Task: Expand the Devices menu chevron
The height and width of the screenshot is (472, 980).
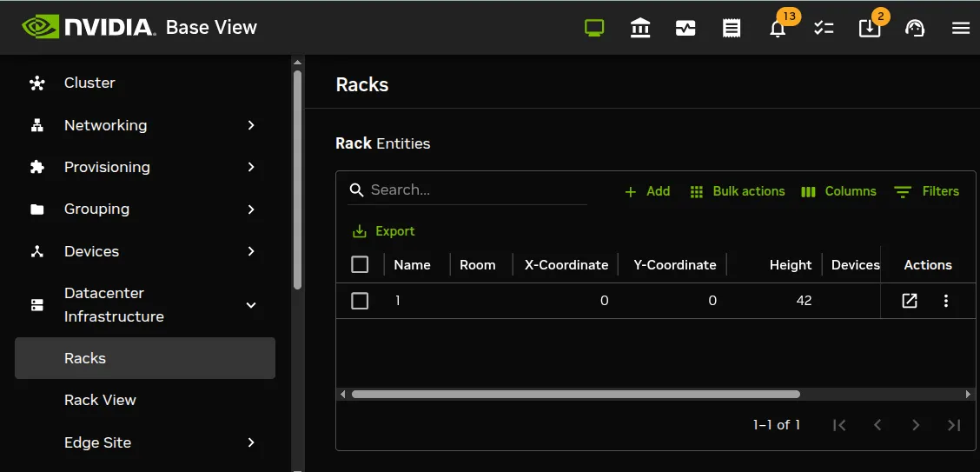Action: [x=251, y=251]
